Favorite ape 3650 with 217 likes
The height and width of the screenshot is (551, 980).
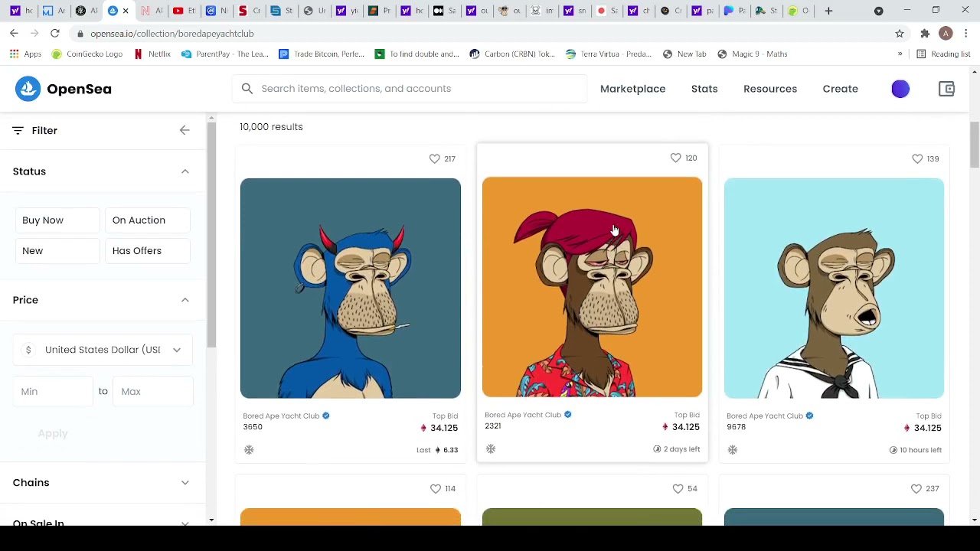[435, 158]
